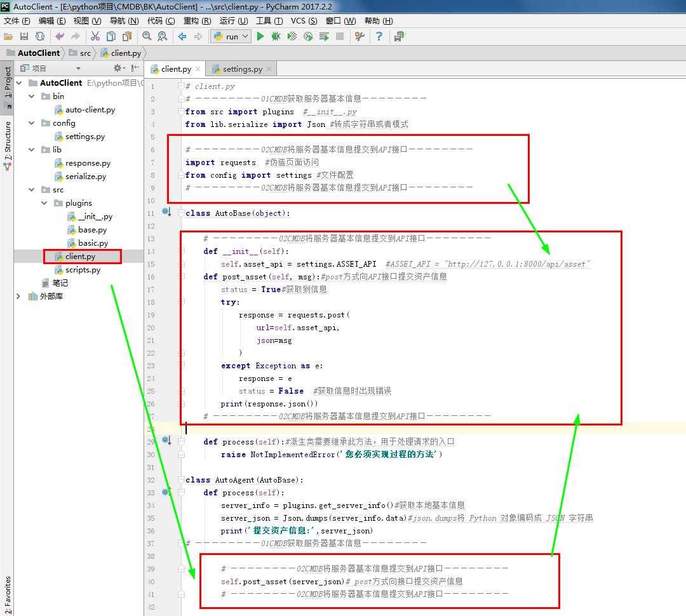Toggle the 2: Favorites tool window

[x=8, y=595]
